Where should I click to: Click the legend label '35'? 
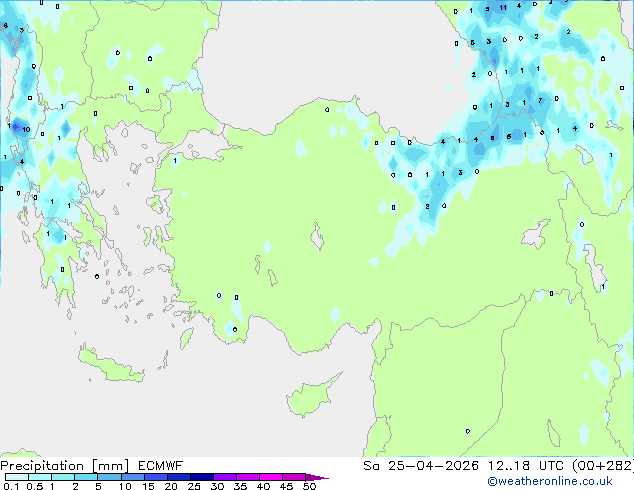tap(241, 486)
